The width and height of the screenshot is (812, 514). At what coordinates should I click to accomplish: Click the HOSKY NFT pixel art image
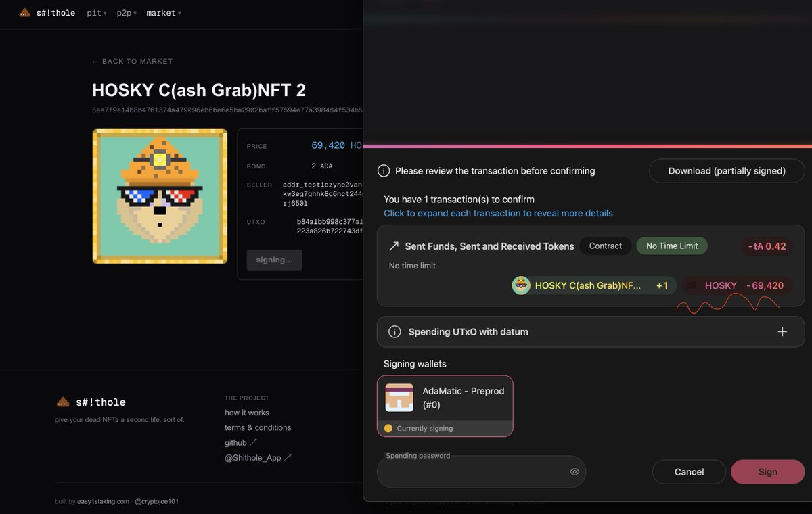tap(160, 196)
